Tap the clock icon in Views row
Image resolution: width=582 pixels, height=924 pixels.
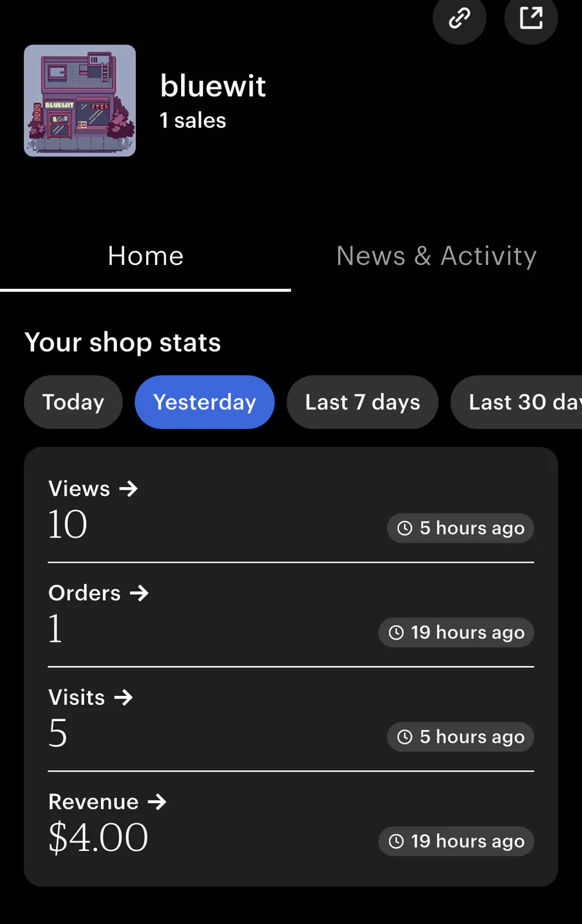pos(405,529)
